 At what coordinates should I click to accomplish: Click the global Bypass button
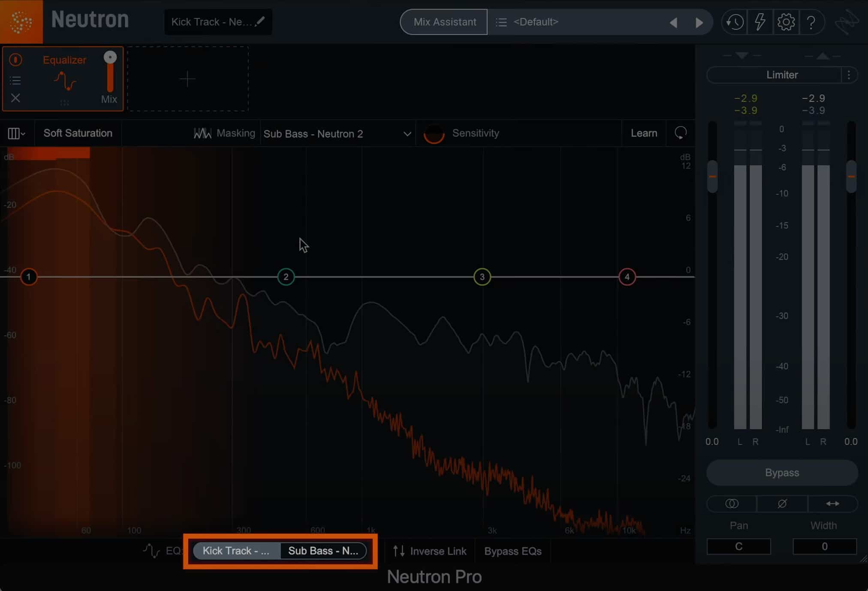coord(782,473)
